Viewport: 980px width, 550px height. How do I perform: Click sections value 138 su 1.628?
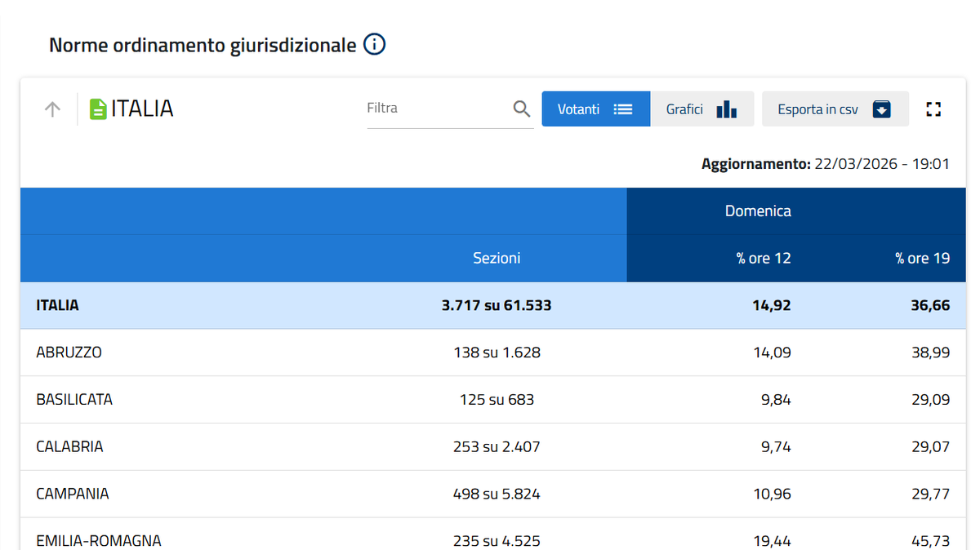(x=497, y=353)
